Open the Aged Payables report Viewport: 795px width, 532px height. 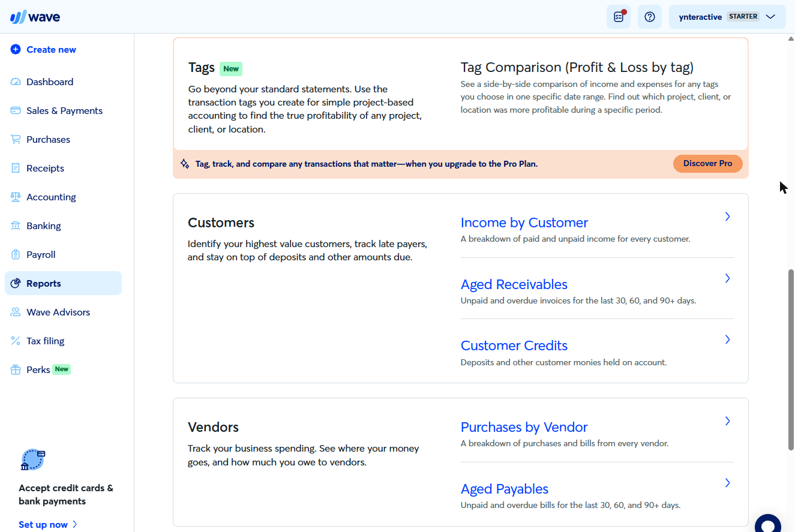(x=505, y=489)
